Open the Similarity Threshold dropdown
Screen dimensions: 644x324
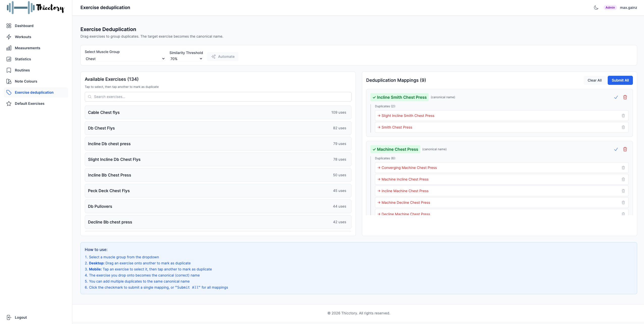pos(186,59)
